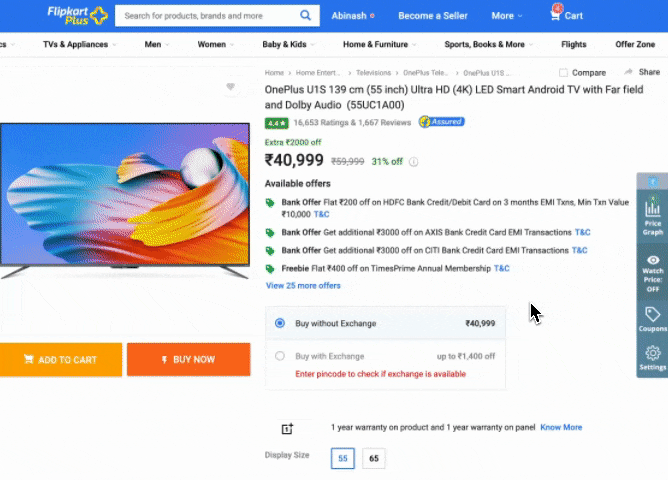Expand View 25 more offers
This screenshot has height=480, width=668.
(303, 286)
